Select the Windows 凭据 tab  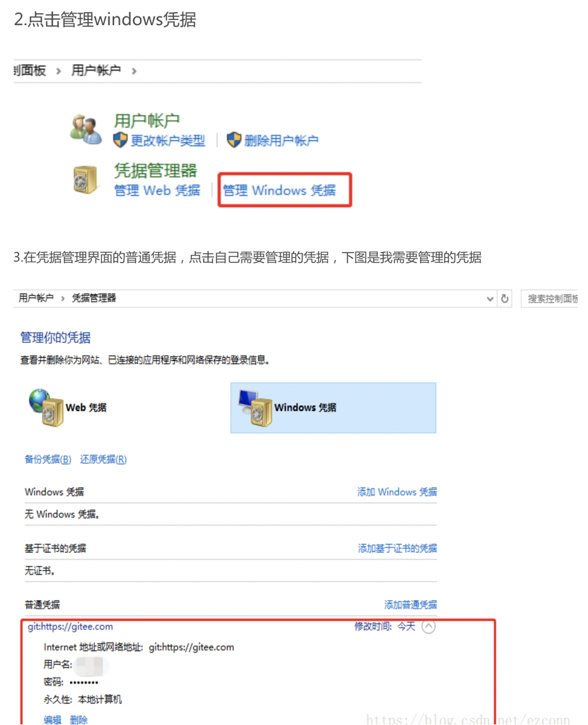pos(333,408)
